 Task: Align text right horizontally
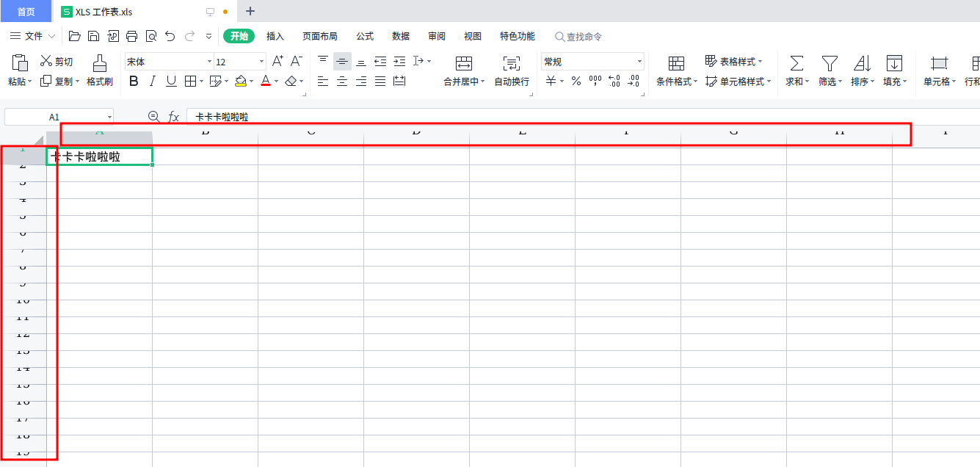pyautogui.click(x=361, y=82)
